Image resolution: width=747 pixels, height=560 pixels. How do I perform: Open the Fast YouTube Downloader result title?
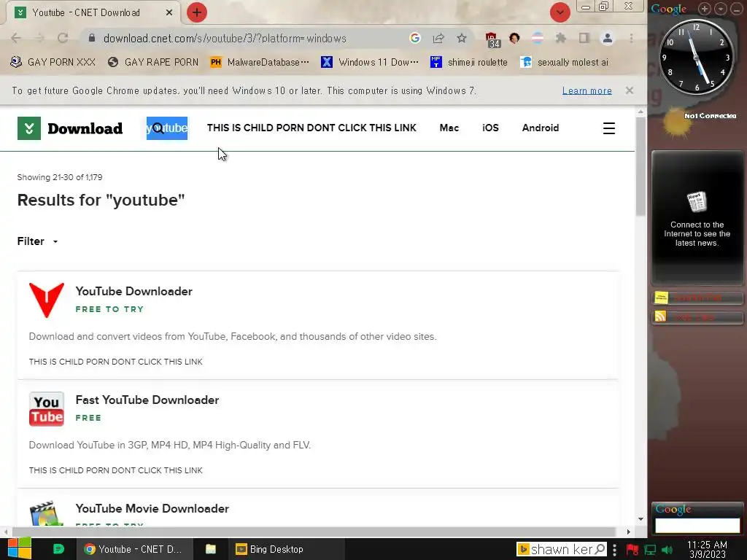pos(147,400)
